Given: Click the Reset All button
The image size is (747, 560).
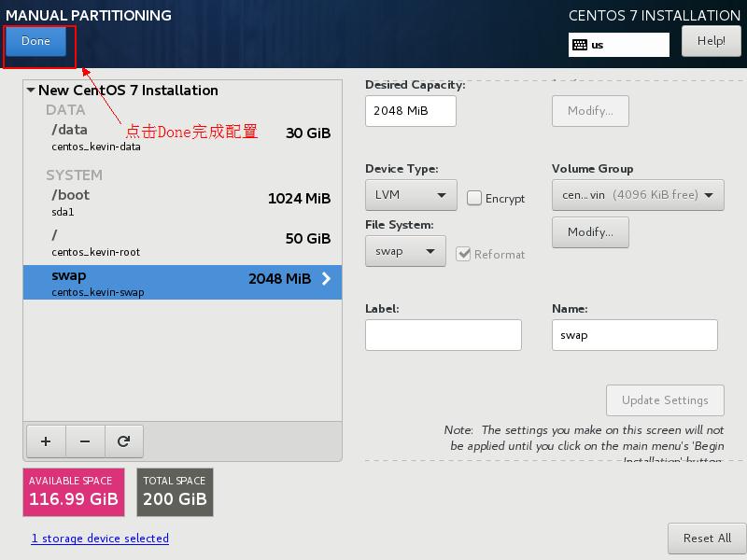Looking at the screenshot, I should coord(706,539).
